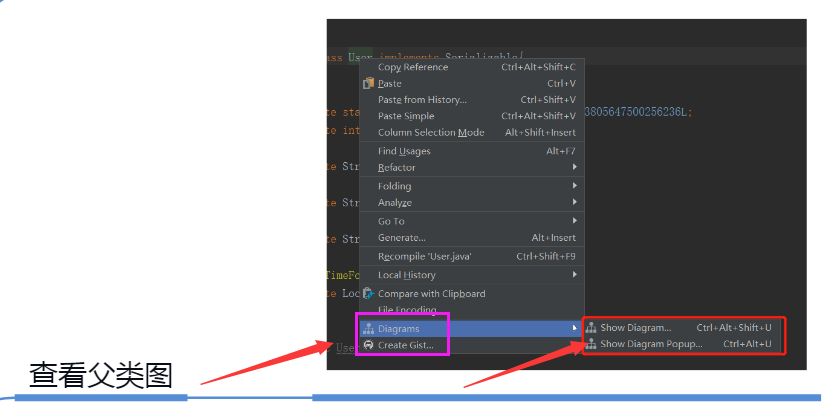
Task: Expand the Go To submenu arrow
Action: [x=574, y=220]
